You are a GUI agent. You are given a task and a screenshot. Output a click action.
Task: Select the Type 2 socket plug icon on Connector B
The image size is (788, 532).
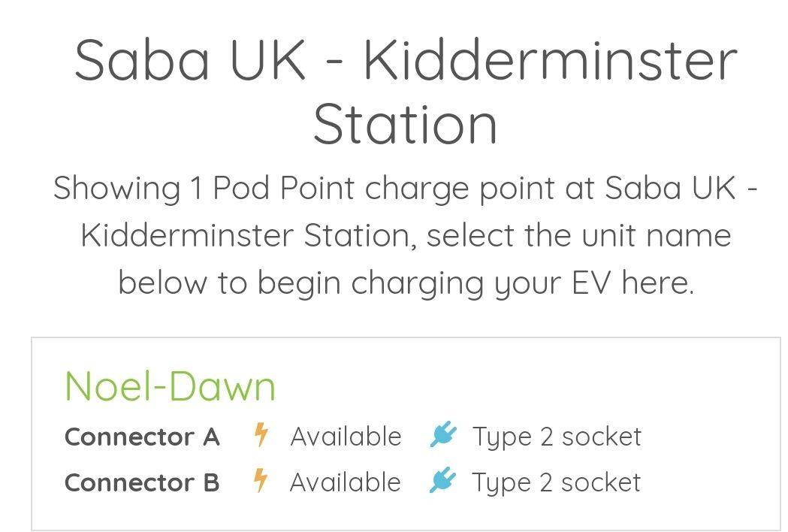point(442,482)
